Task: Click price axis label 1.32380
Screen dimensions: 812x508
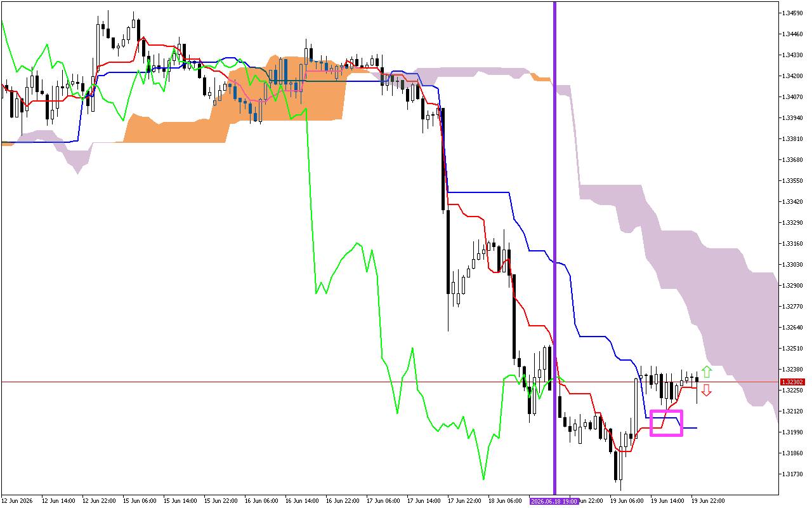Action: (793, 369)
